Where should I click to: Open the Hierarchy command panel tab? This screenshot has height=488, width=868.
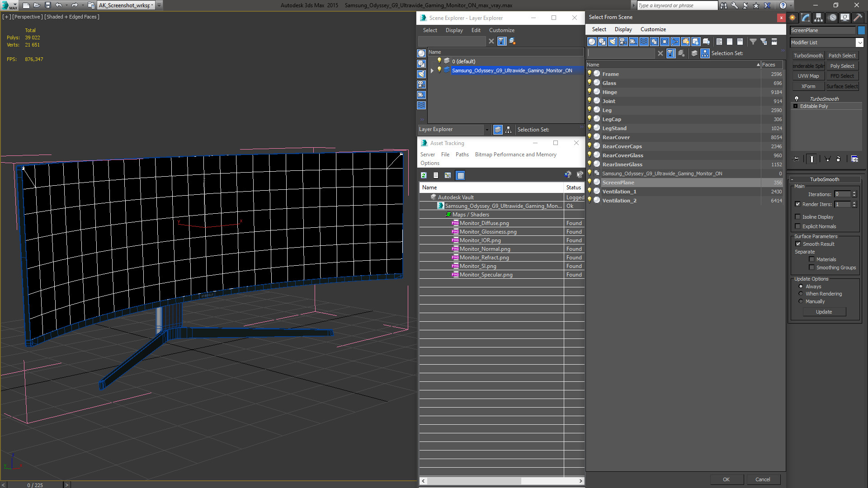[x=819, y=18]
